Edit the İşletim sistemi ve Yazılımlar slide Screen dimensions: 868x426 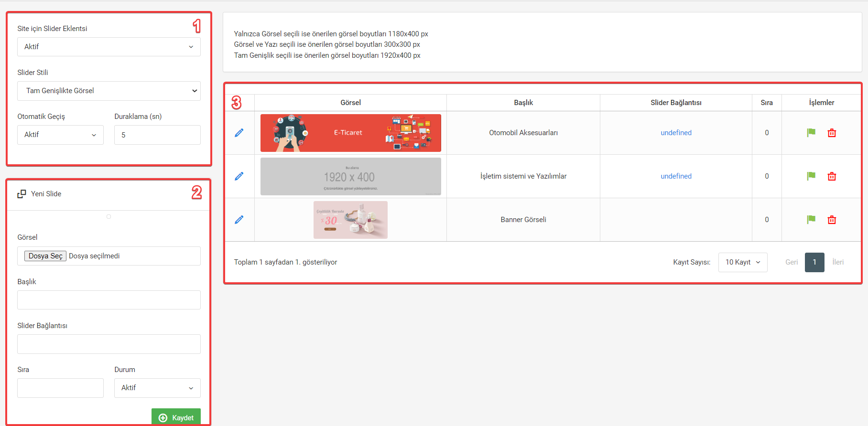239,176
